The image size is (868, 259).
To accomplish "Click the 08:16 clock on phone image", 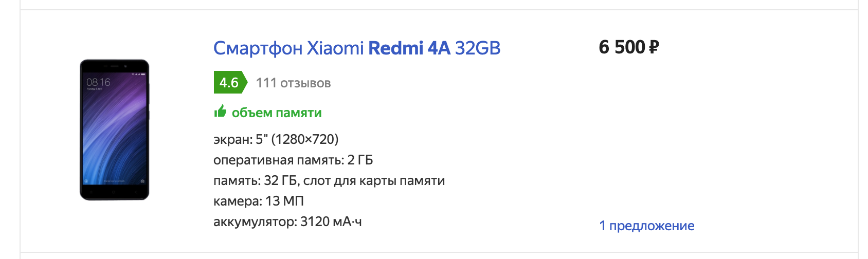I will click(98, 82).
